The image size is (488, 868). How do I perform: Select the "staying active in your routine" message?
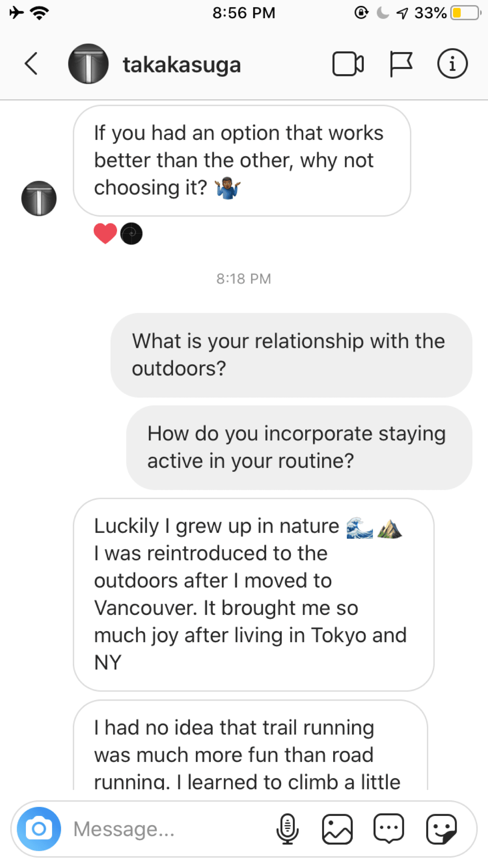(x=299, y=448)
